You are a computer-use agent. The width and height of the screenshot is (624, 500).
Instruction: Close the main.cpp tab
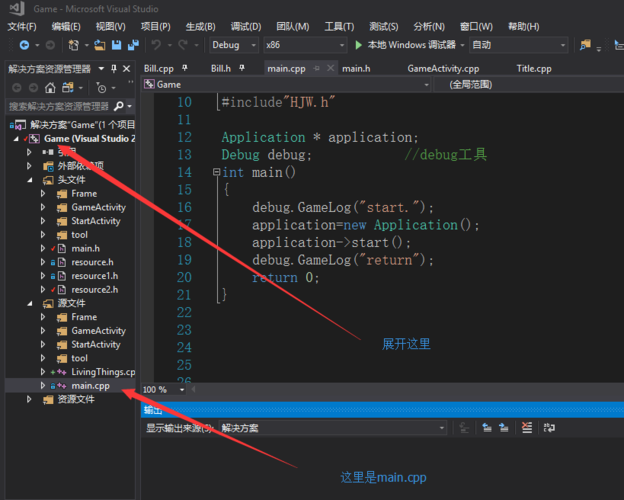(330, 68)
